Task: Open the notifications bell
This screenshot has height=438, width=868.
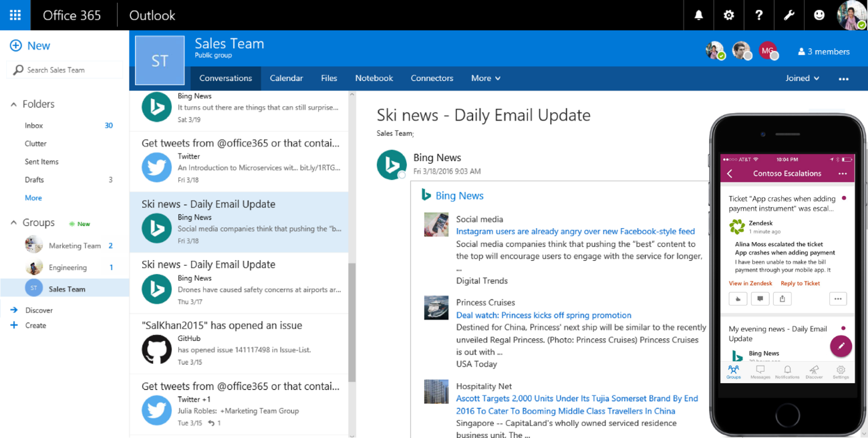Action: [698, 15]
